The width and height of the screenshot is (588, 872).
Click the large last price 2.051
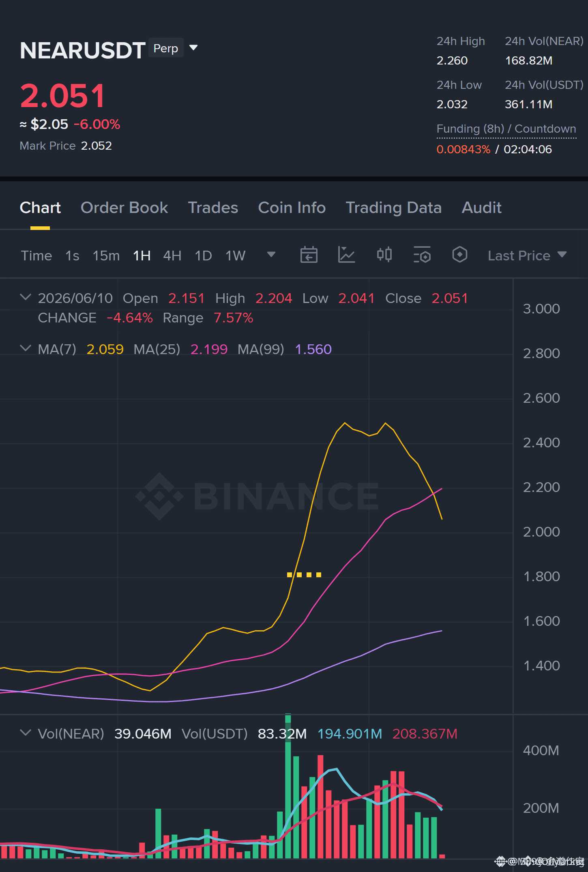(63, 96)
